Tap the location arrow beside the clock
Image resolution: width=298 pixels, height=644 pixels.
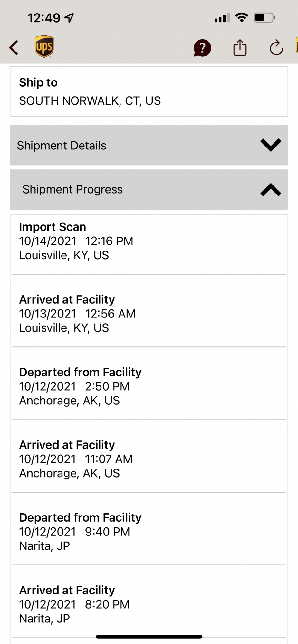69,18
